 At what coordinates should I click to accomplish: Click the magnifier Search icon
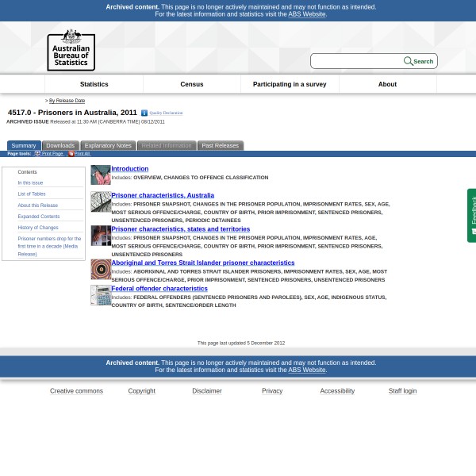click(409, 61)
